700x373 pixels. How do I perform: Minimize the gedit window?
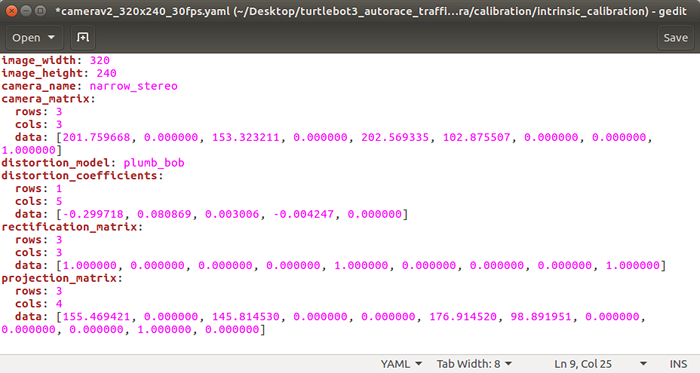coord(26,11)
